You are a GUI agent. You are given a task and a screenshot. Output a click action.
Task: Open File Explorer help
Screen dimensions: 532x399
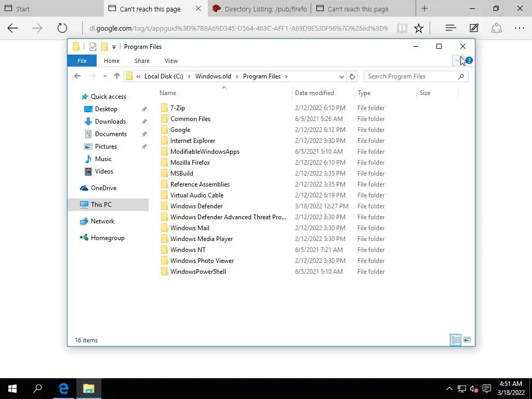tap(469, 60)
